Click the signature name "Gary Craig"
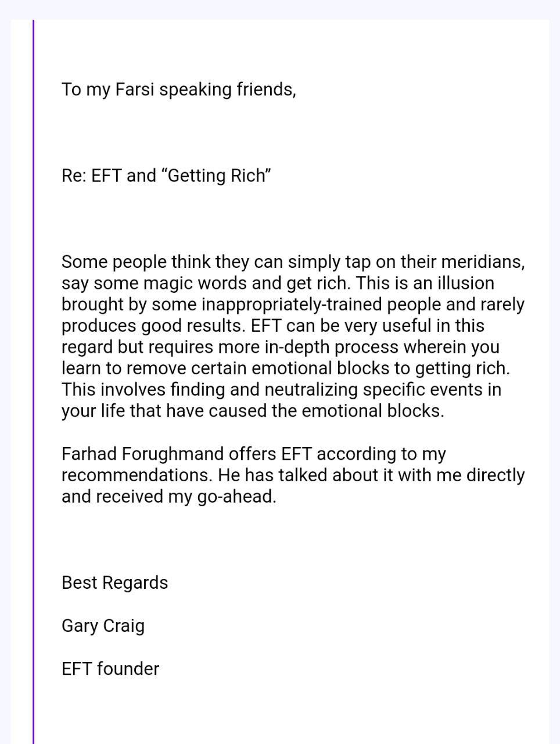560x744 pixels. pyautogui.click(x=103, y=625)
